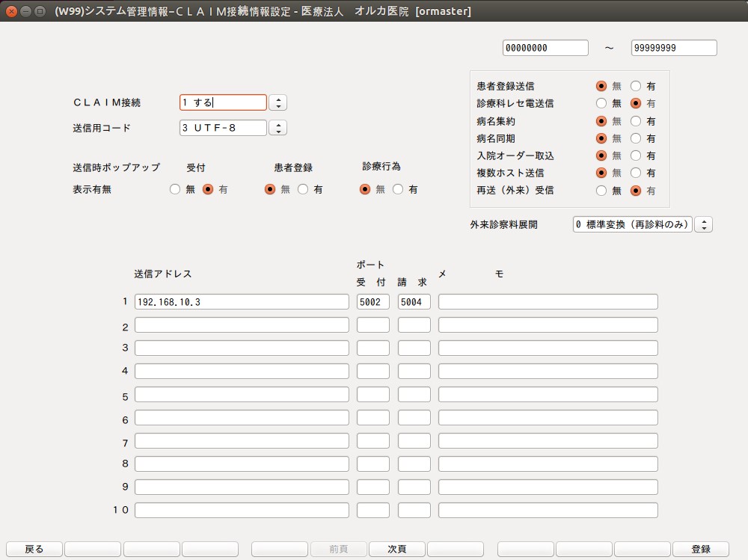Click the 外来診察料展開 label
The height and width of the screenshot is (560, 748).
tap(503, 224)
